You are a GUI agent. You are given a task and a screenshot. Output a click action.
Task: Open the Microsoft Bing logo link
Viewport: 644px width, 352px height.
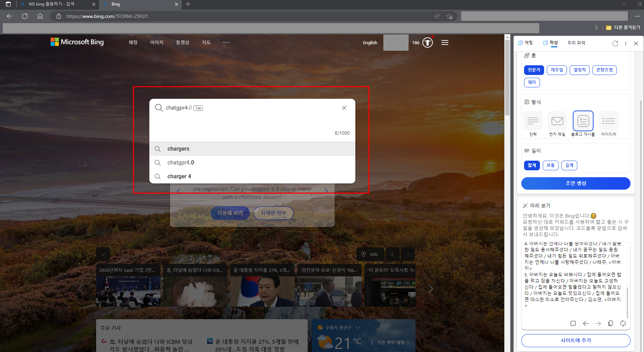[77, 42]
